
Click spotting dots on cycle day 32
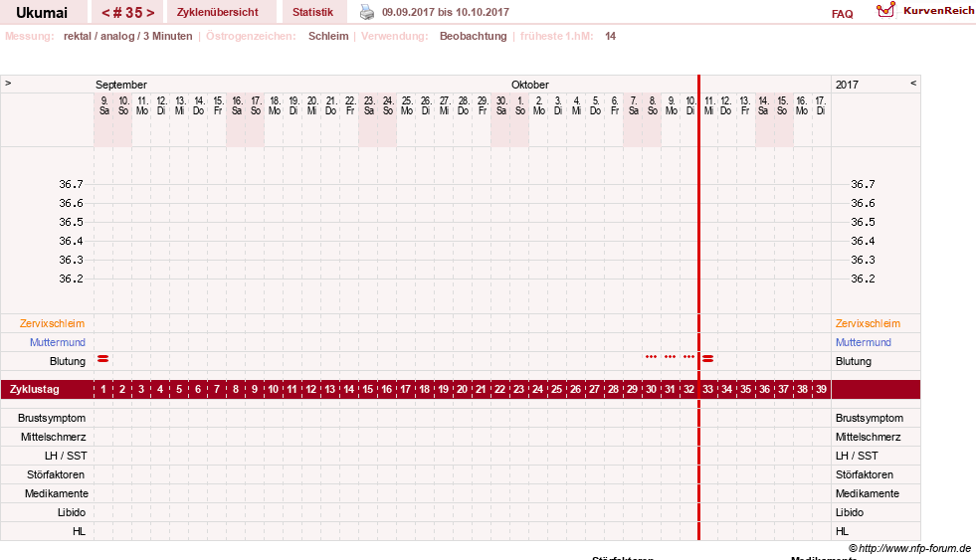688,356
